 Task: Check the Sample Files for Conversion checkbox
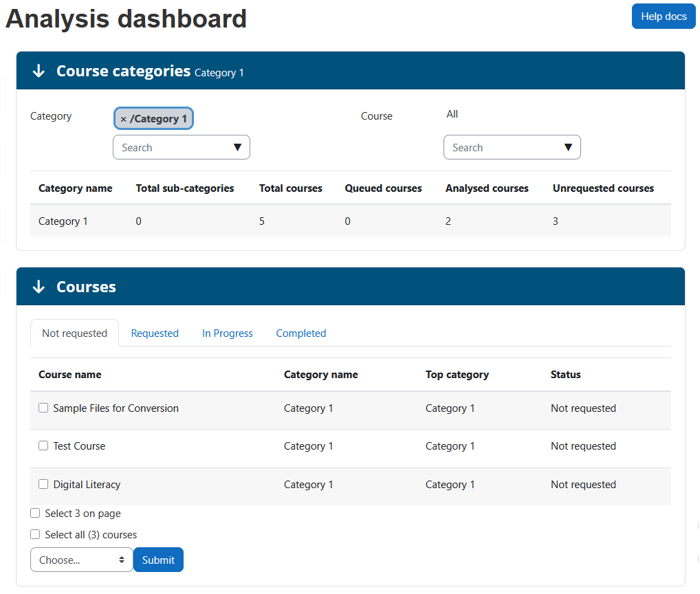point(43,408)
